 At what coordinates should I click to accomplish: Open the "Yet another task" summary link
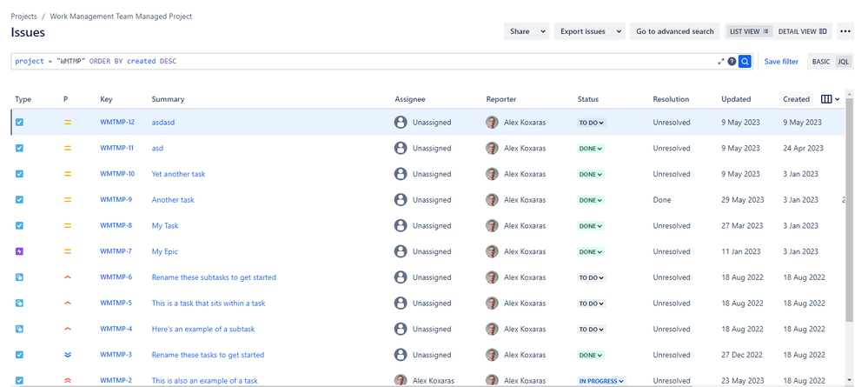click(178, 174)
